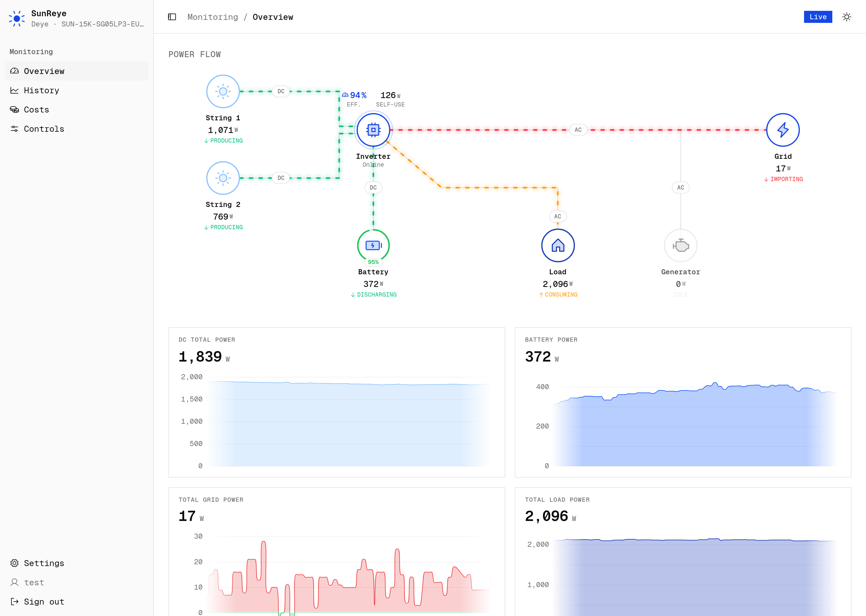Click the Battery 95% charge badge
The width and height of the screenshot is (866, 616).
(x=373, y=262)
